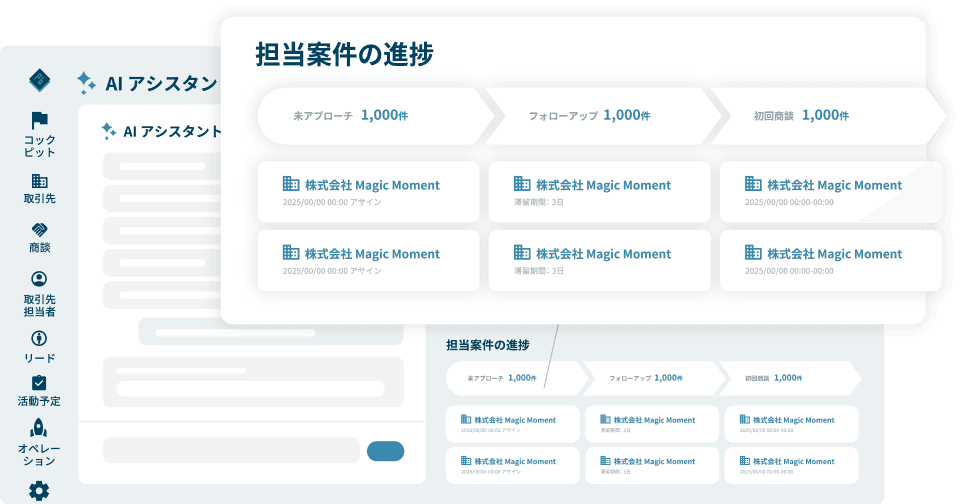Open 取引先担当者 person icon
Image resolution: width=962 pixels, height=504 pixels.
(x=39, y=279)
